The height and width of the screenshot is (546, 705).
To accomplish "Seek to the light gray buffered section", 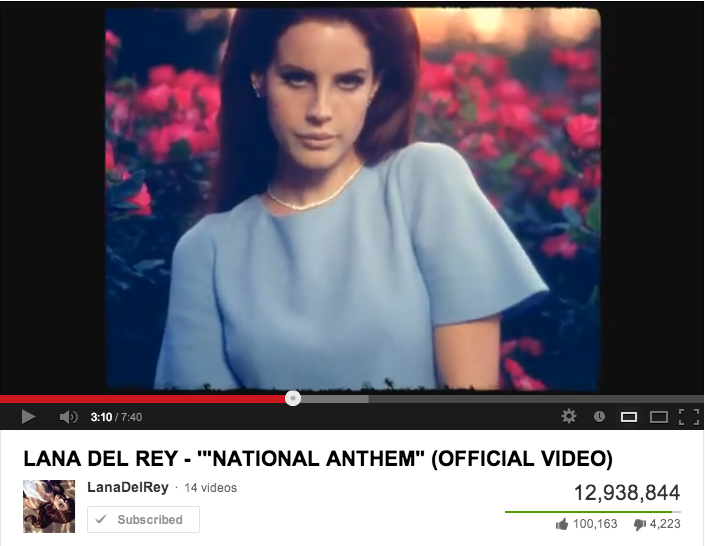I will coord(335,399).
